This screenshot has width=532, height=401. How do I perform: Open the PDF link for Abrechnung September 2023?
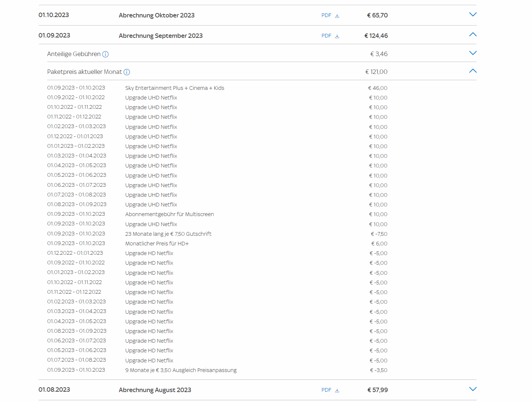pyautogui.click(x=326, y=36)
